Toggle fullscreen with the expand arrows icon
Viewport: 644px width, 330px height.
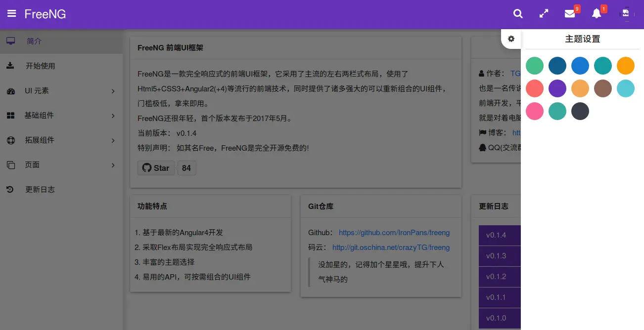pos(544,14)
